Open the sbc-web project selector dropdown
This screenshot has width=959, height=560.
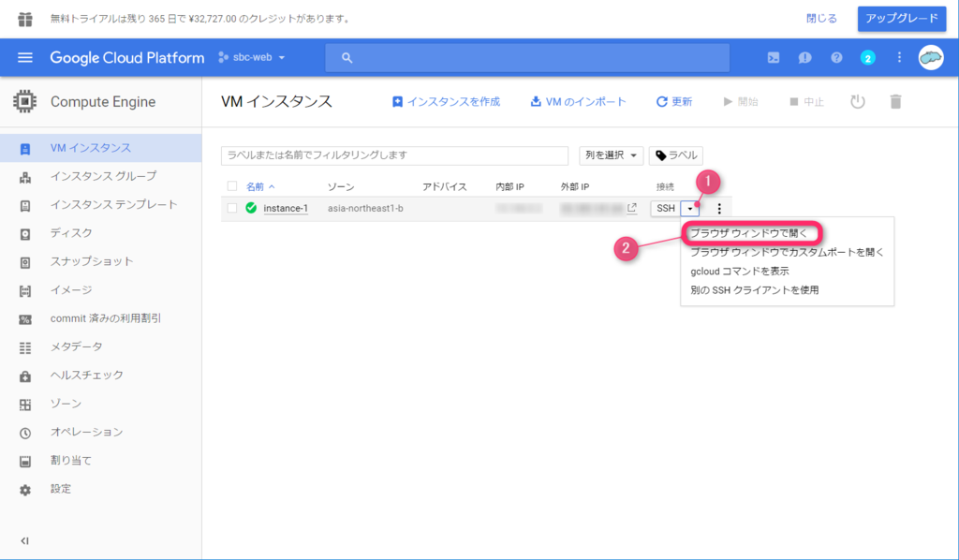[x=251, y=57]
